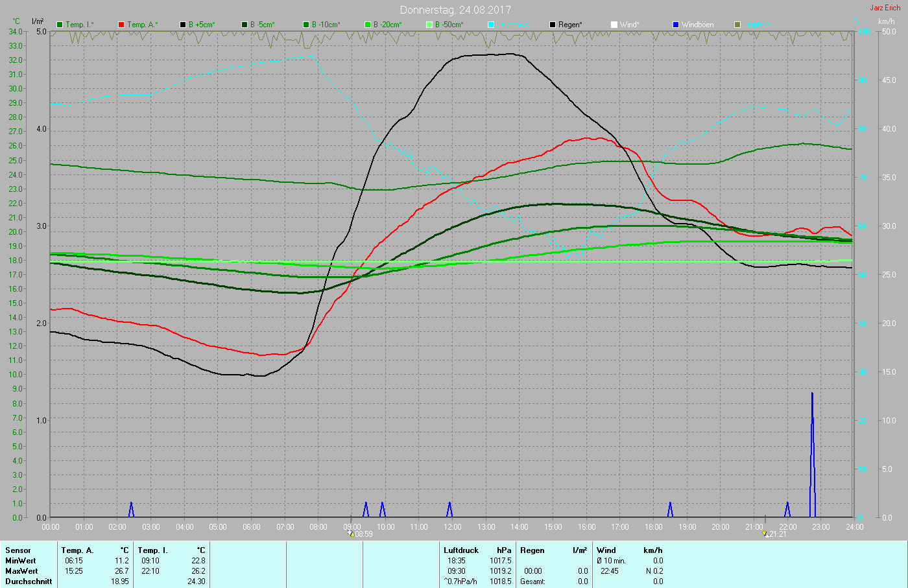Screen dimensions: 908x588
Task: Click the Luftdruck header in the stats table
Action: coord(460,550)
